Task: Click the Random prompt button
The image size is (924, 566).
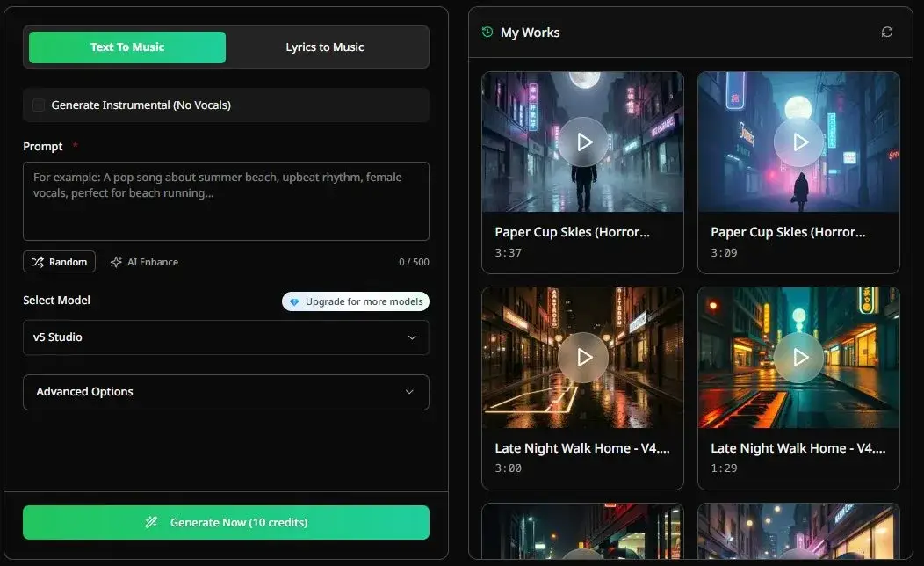Action: (60, 262)
